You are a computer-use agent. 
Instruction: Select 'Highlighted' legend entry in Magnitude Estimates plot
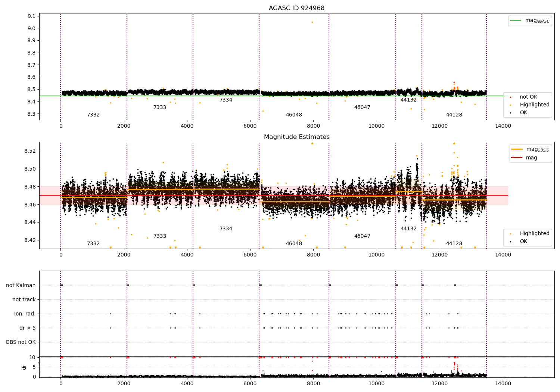click(x=535, y=234)
